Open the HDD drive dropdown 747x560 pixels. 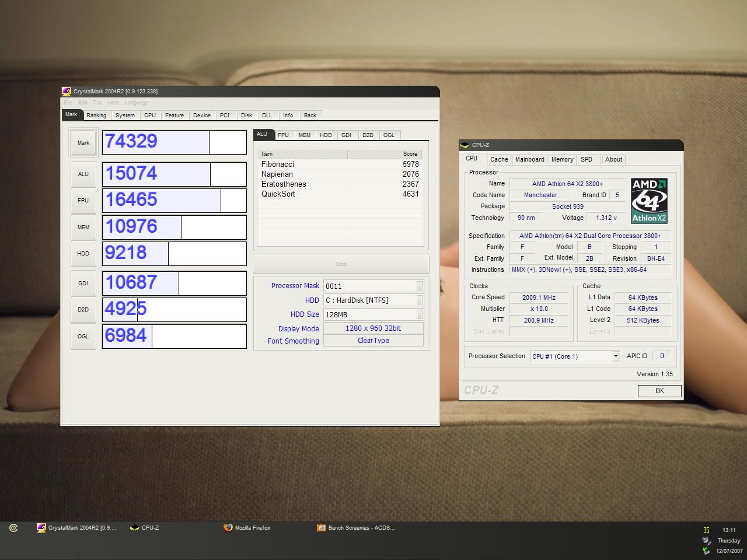[420, 300]
